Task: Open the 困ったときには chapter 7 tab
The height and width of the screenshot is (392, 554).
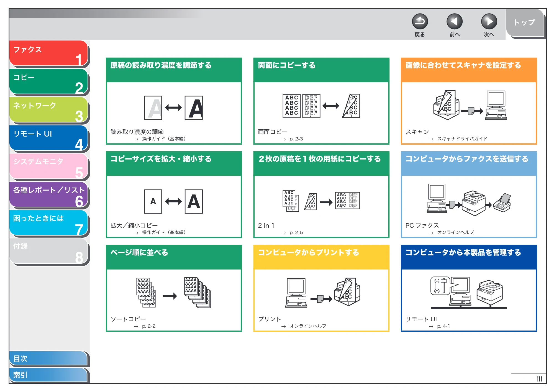Action: (48, 223)
